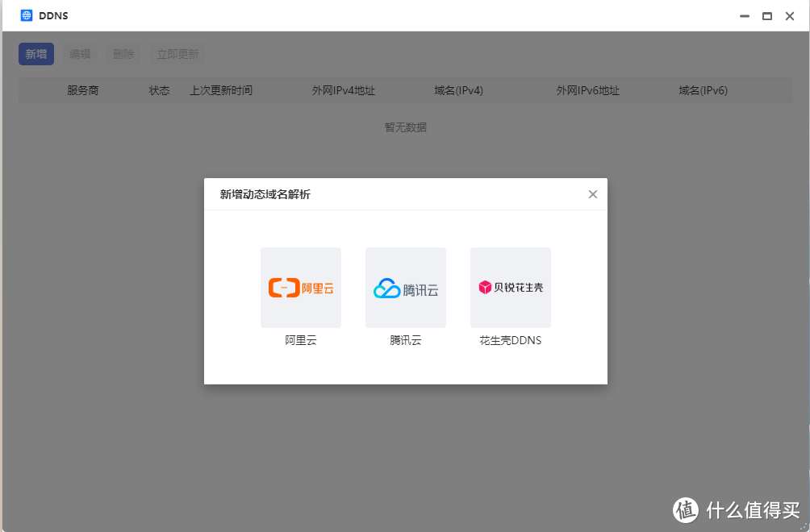Click the 编辑 button
The image size is (810, 532).
tap(80, 53)
